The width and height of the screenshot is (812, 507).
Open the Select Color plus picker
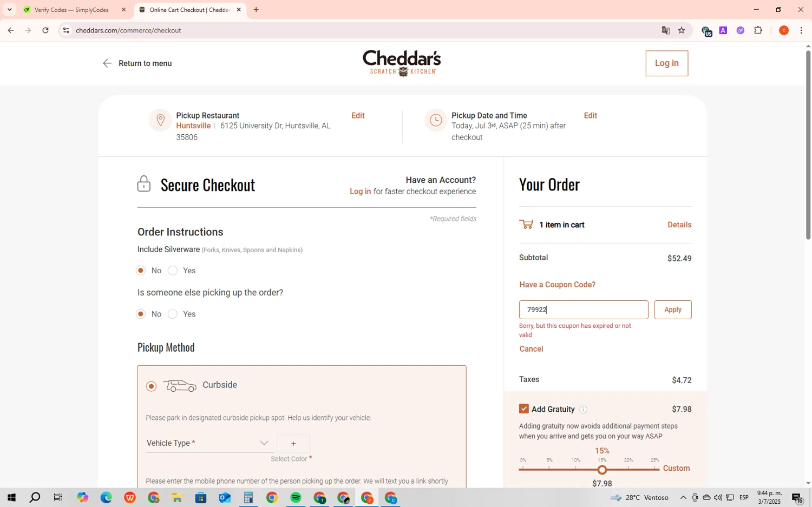[293, 444]
